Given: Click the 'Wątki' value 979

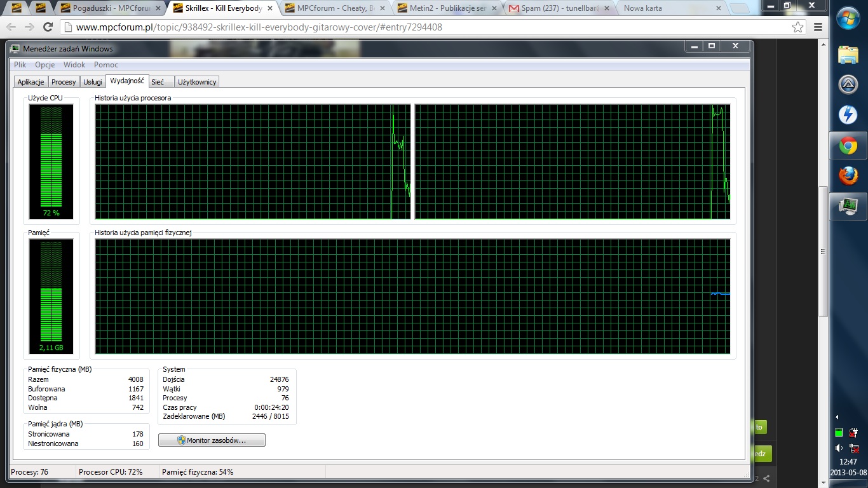Looking at the screenshot, I should [x=283, y=389].
